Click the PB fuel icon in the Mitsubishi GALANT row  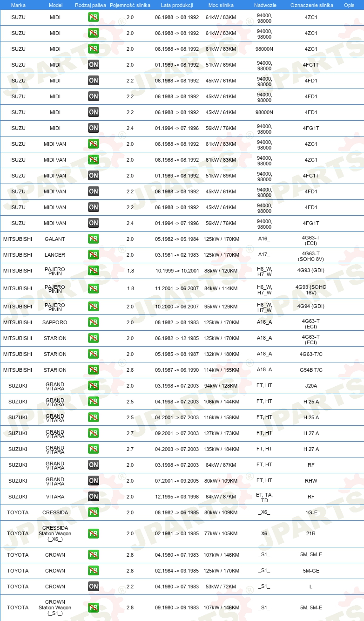click(94, 239)
